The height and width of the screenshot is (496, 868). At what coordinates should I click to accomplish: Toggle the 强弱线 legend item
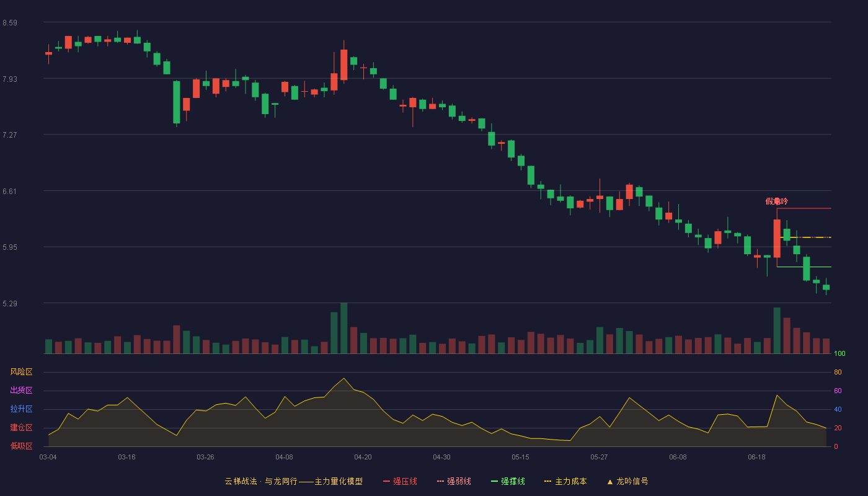click(x=454, y=481)
